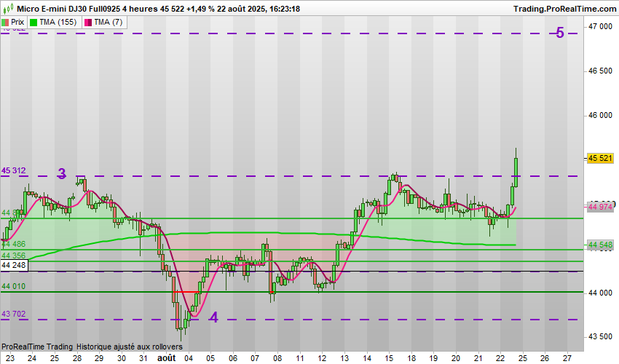This screenshot has width=619, height=364.
Task: Click the 44 486 green level label
Action: point(13,244)
